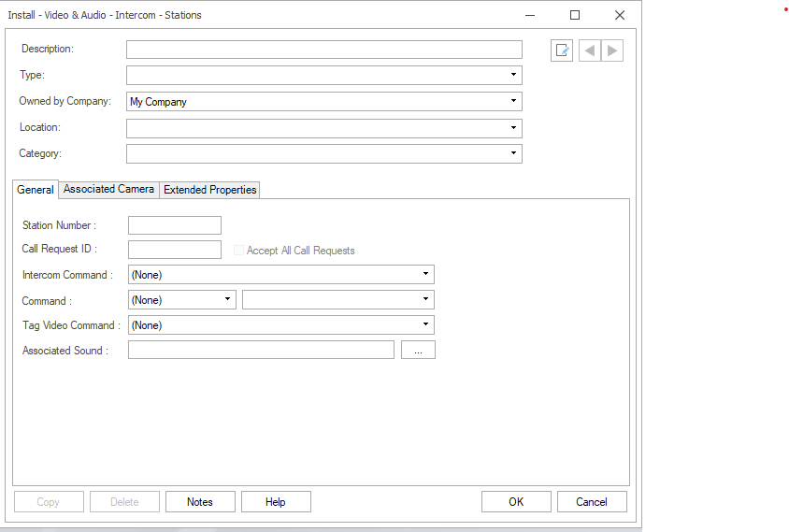Go to next record arrow
This screenshot has width=789, height=532.
[x=612, y=50]
